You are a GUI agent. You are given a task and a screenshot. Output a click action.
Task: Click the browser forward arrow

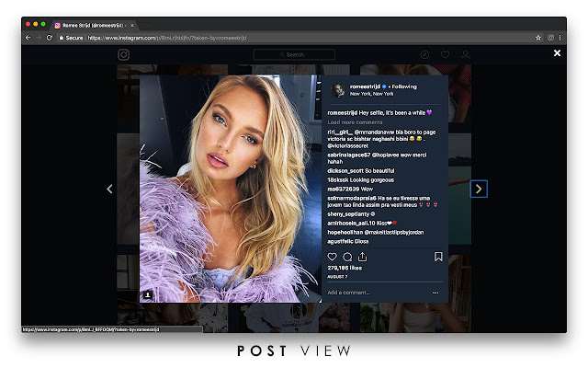[39, 38]
